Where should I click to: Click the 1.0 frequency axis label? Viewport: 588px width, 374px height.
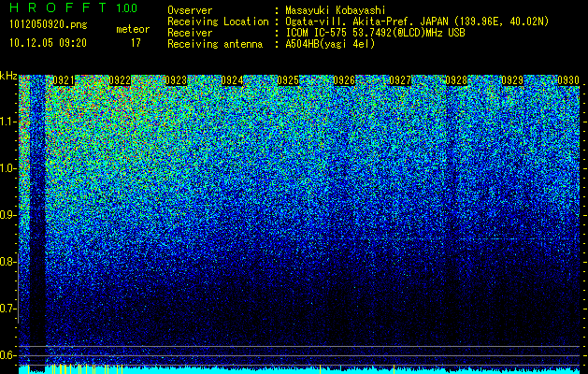(8, 169)
